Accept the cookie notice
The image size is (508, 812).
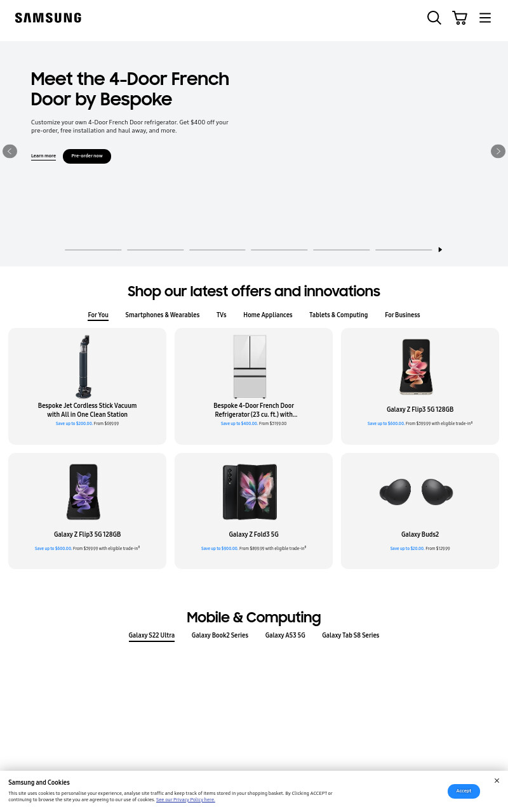click(x=464, y=791)
